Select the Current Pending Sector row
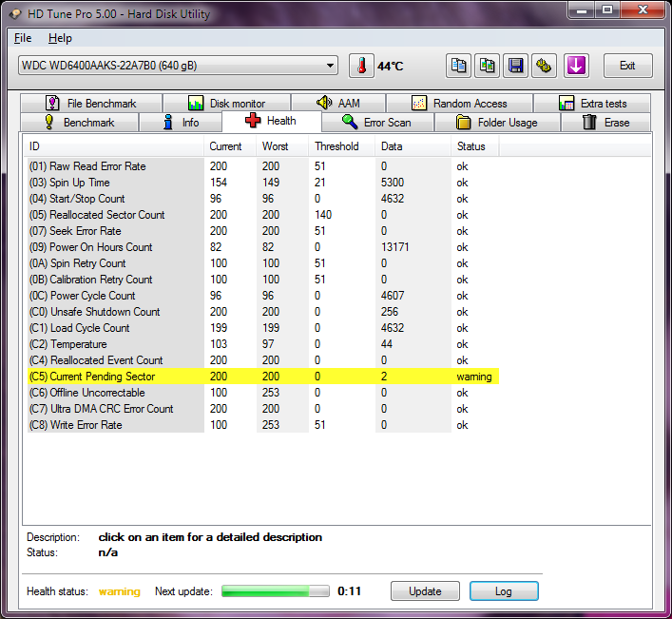The image size is (672, 619). click(263, 377)
